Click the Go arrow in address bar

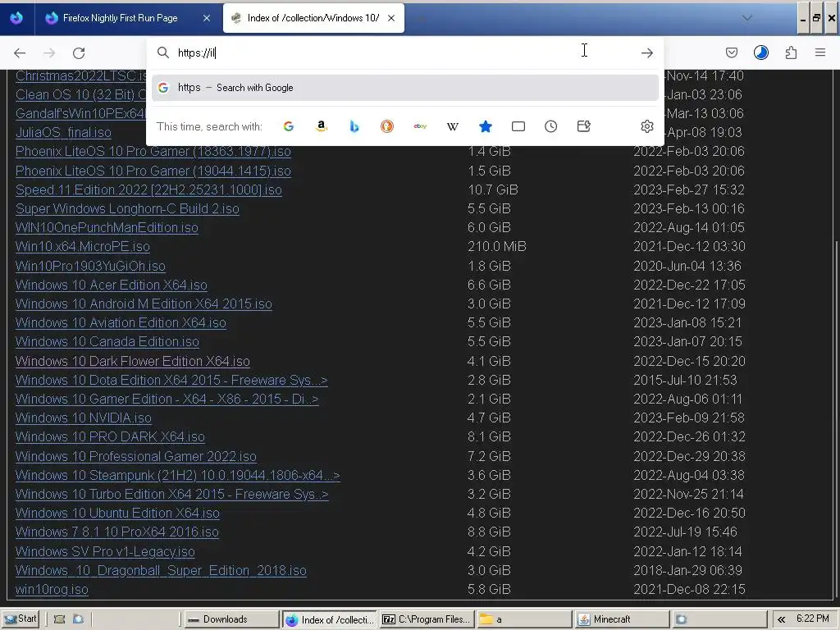coord(647,53)
